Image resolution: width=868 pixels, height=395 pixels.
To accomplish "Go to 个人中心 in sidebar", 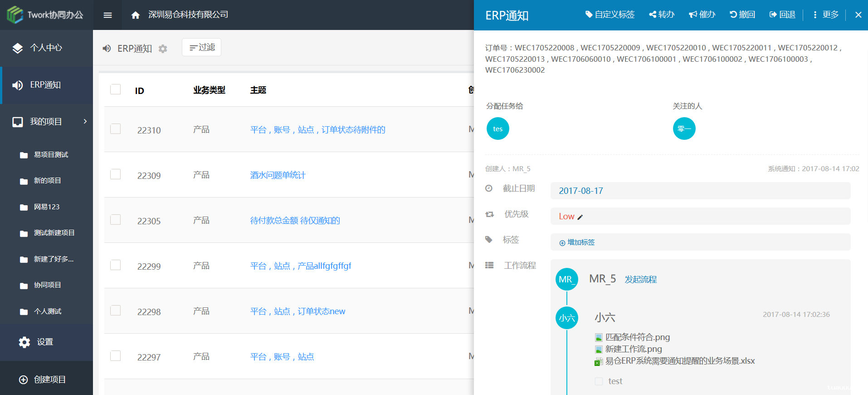I will click(46, 48).
